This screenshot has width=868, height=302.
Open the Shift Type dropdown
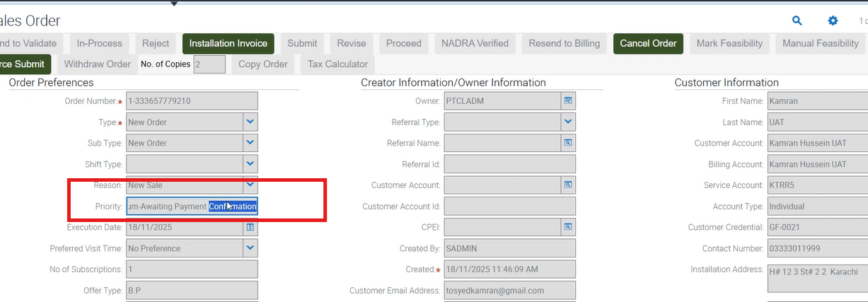tap(250, 164)
